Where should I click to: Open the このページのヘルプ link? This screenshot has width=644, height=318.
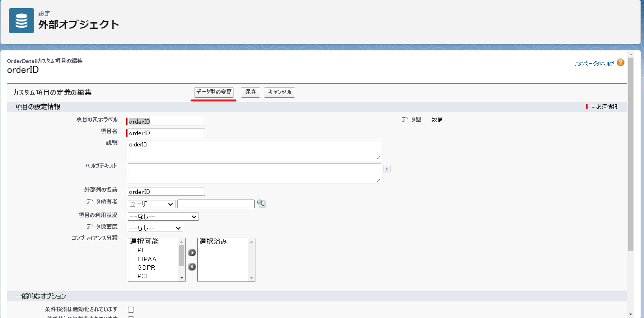[x=594, y=64]
